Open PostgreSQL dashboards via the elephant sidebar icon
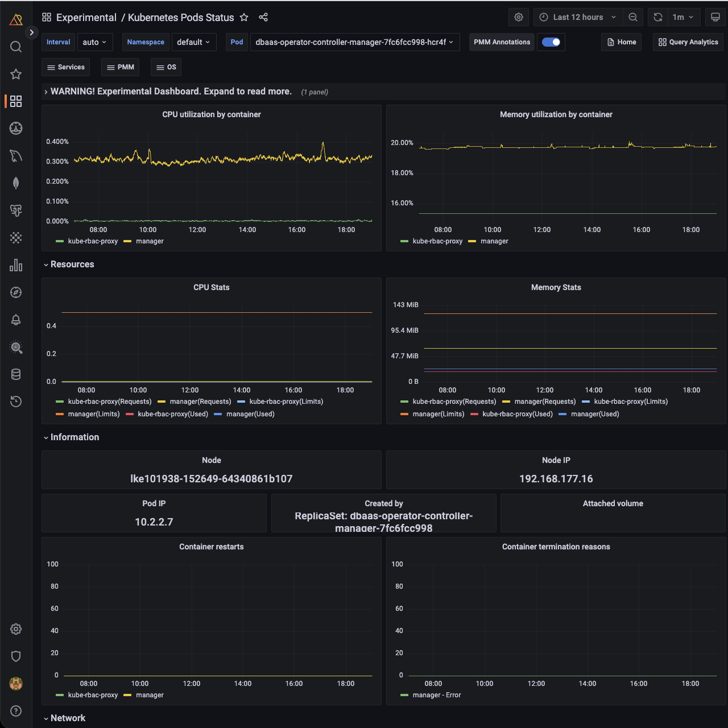The height and width of the screenshot is (728, 728). pos(16,210)
